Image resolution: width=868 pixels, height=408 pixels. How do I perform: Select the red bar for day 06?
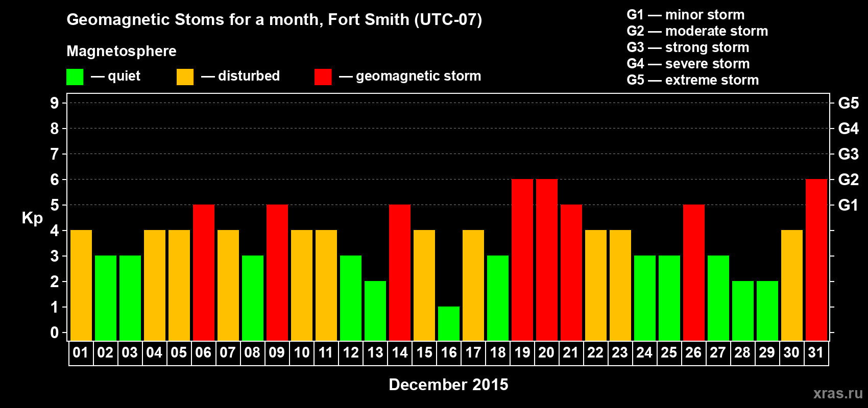click(204, 272)
